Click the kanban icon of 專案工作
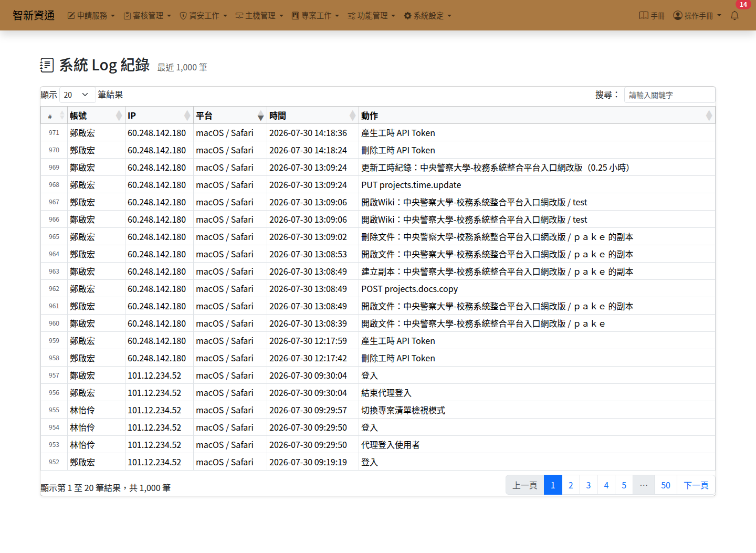This screenshot has width=756, height=553. (296, 16)
